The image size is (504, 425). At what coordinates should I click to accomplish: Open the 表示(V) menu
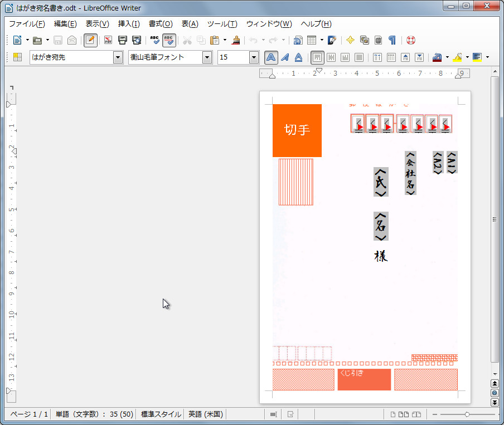point(98,24)
